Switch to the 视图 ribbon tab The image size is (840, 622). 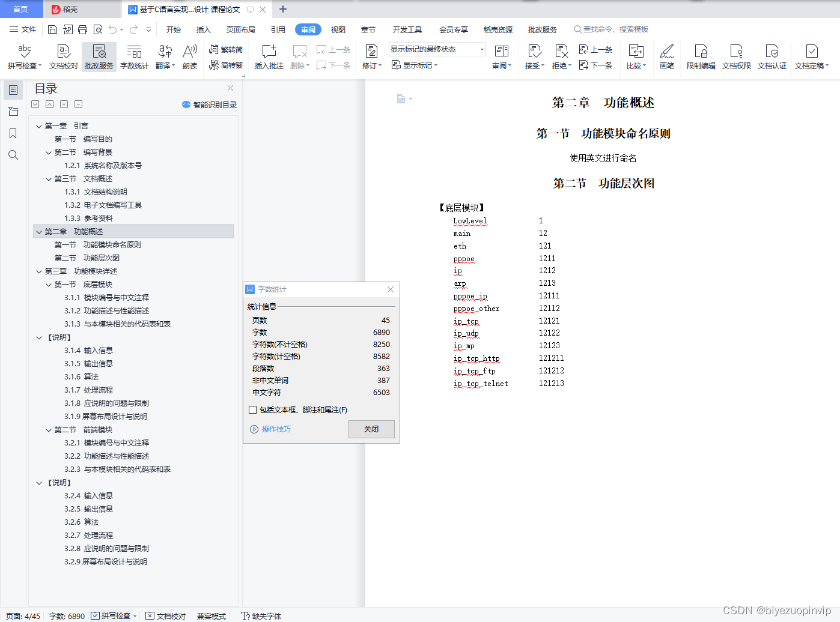pos(338,29)
